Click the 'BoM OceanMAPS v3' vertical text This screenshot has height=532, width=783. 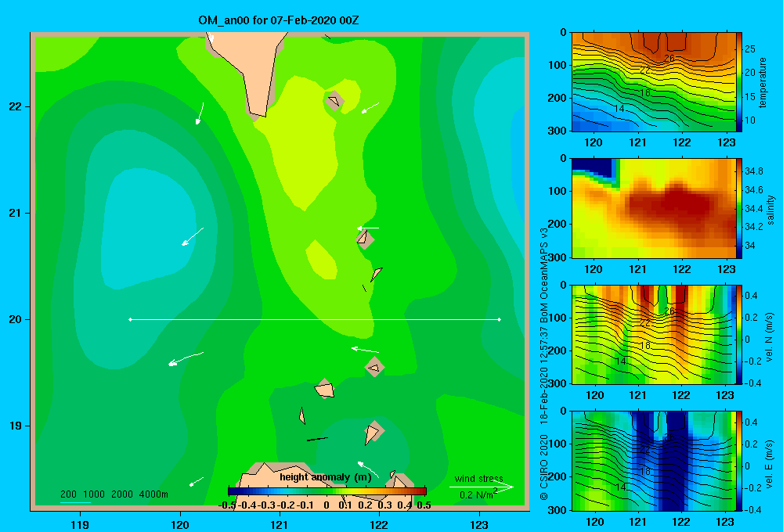pyautogui.click(x=544, y=274)
